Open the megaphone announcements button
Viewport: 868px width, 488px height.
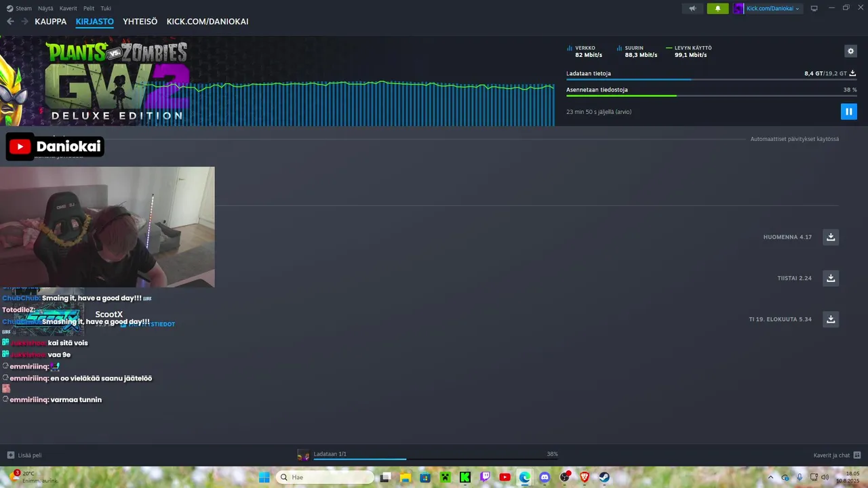coord(692,8)
